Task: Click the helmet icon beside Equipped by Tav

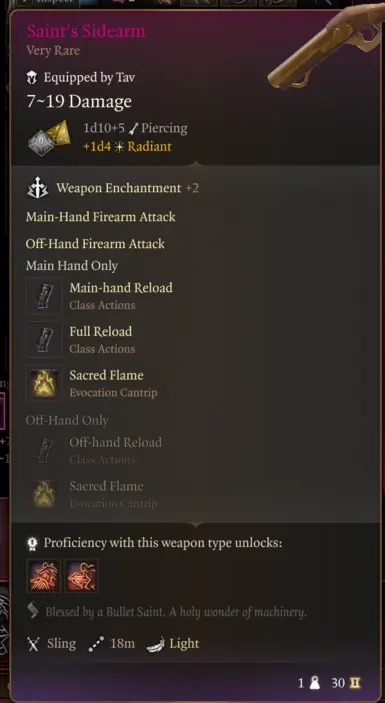Action: [x=32, y=78]
